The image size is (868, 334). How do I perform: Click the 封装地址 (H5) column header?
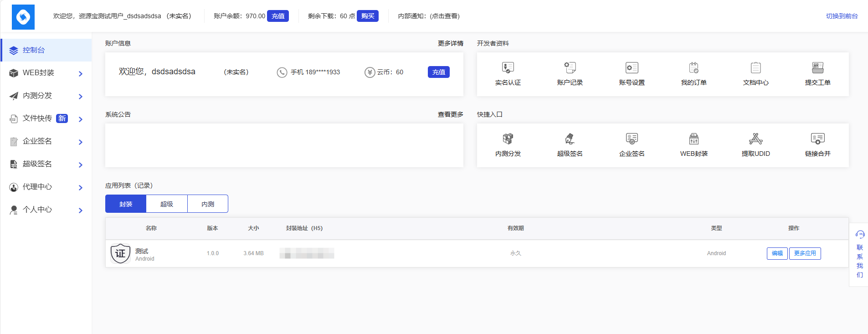click(x=304, y=228)
